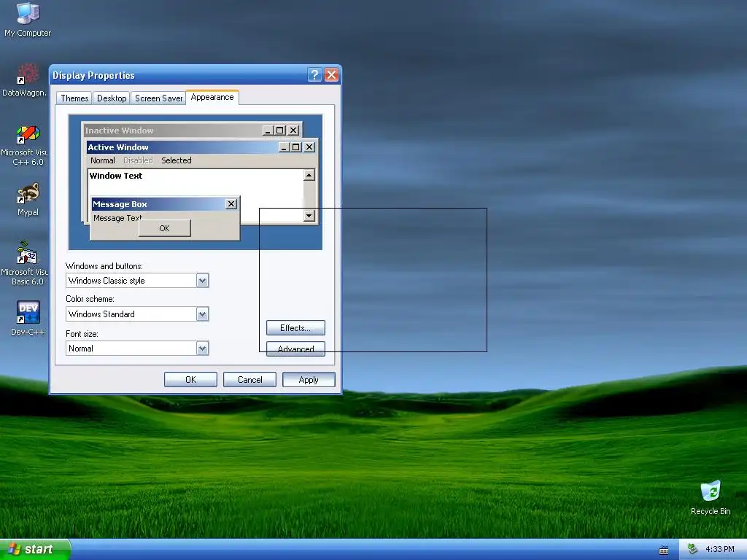Click the Message Text label in preview
The width and height of the screenshot is (747, 560).
(x=117, y=217)
